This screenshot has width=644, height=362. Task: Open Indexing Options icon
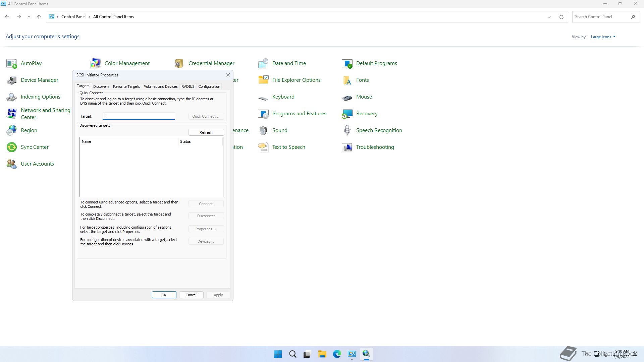tap(12, 97)
